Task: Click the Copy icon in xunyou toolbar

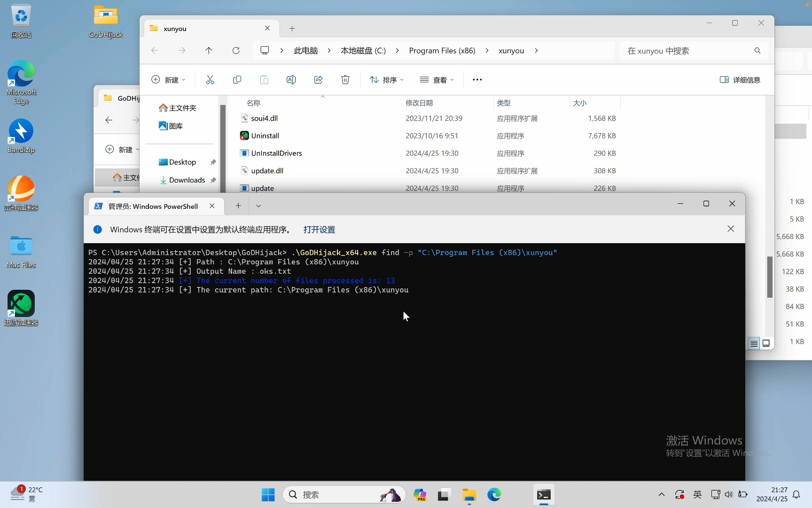Action: pyautogui.click(x=237, y=79)
